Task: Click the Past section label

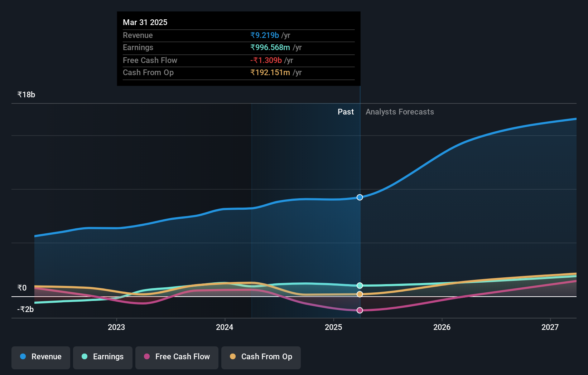Action: coord(346,112)
